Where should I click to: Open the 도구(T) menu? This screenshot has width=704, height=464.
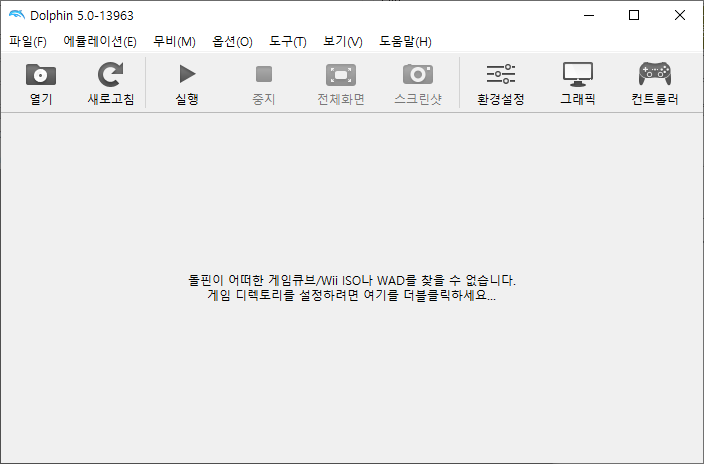coord(288,41)
